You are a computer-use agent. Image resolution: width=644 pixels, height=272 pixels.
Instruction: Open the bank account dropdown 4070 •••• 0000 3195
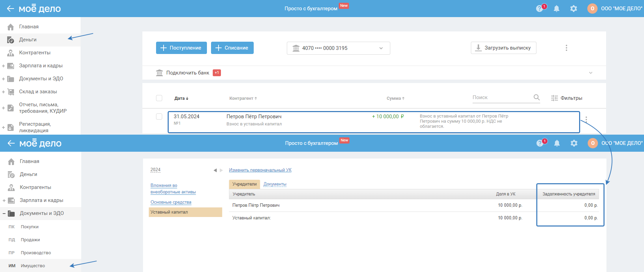click(338, 48)
